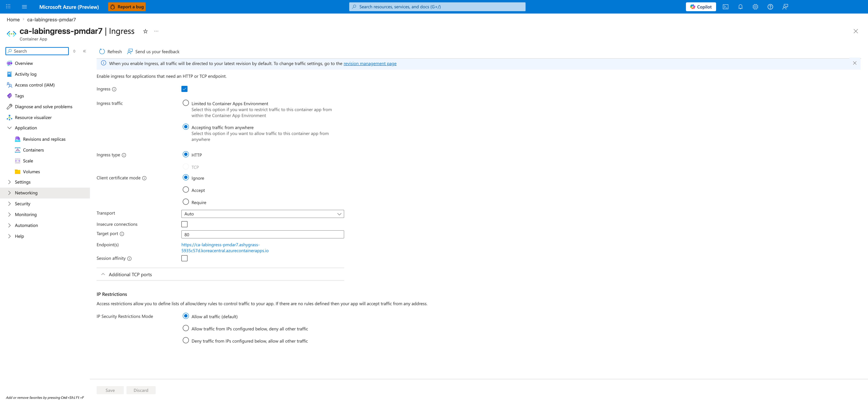
Task: Enable the Insecure connections checkbox
Action: pos(184,224)
